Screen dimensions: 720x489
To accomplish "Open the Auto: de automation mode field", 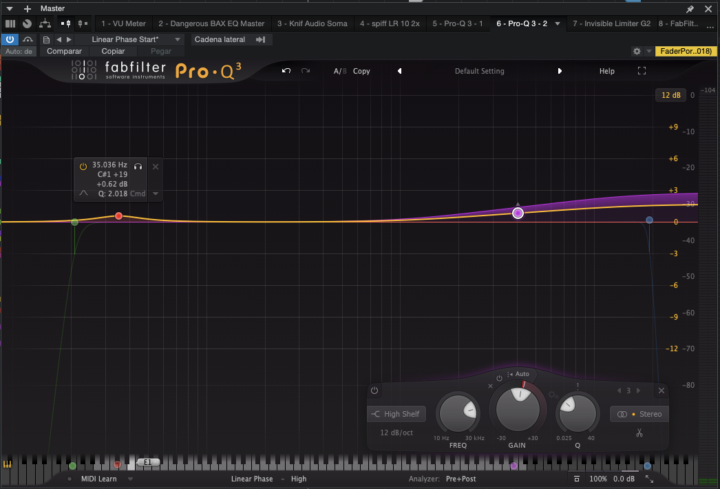I will [x=19, y=51].
